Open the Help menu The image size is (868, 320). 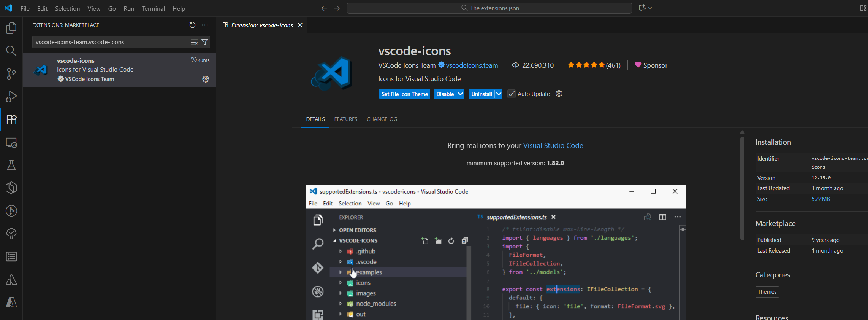pos(179,8)
